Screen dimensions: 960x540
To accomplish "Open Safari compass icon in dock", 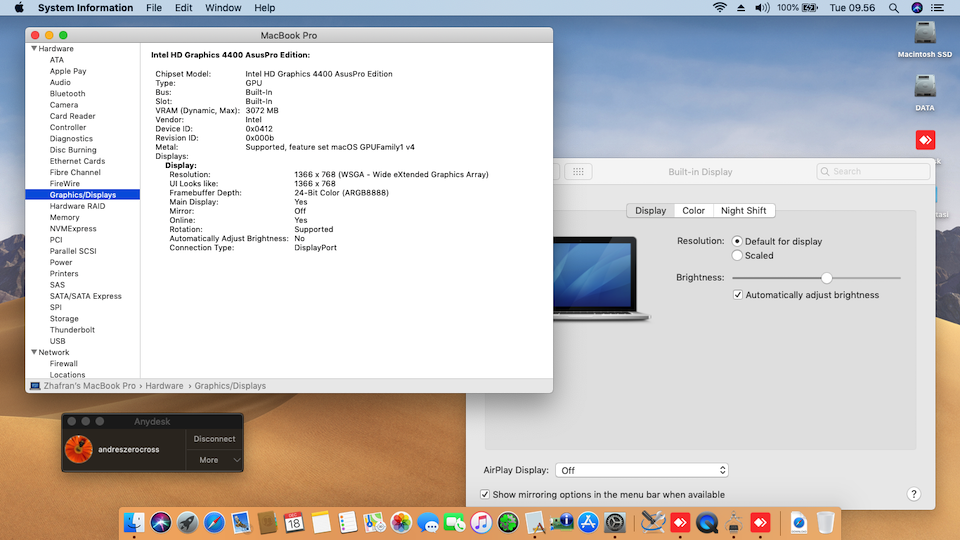I will [x=214, y=523].
